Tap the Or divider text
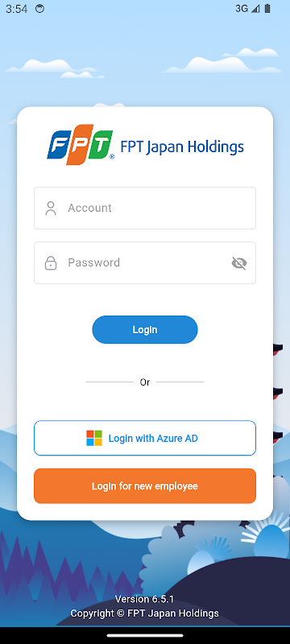 (x=145, y=382)
